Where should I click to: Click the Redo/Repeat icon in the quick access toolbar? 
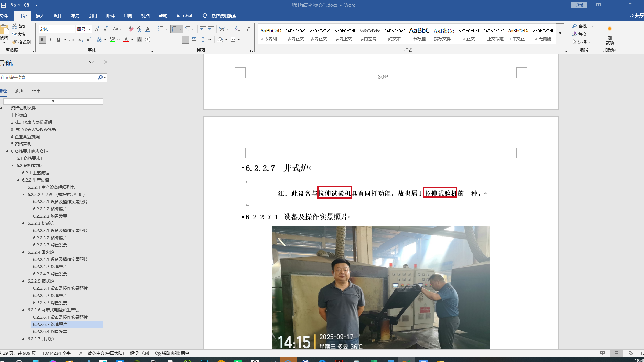(26, 5)
